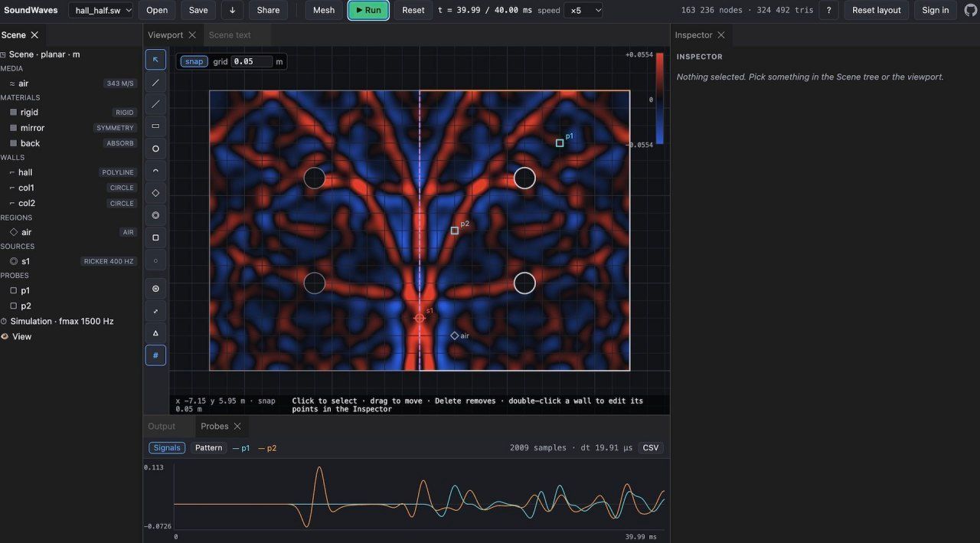Click the Open button
980x543 pixels.
[157, 10]
